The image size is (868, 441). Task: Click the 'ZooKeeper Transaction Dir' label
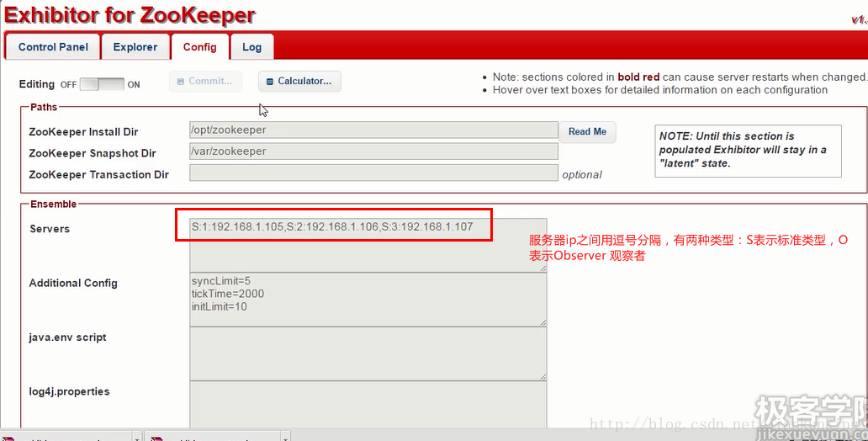(99, 174)
